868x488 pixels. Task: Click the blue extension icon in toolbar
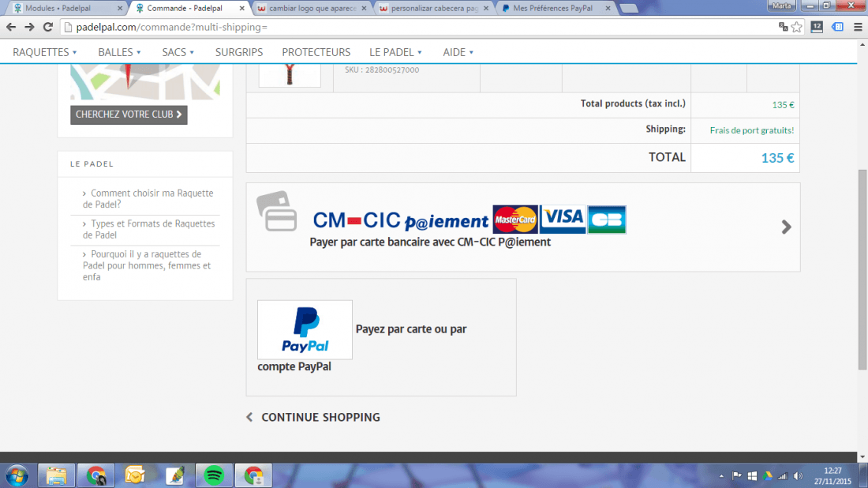pos(837,27)
